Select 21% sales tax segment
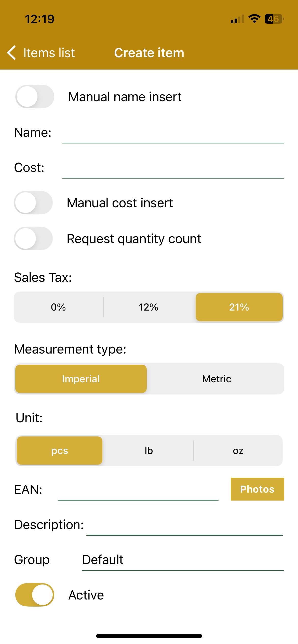Image resolution: width=298 pixels, height=644 pixels. 239,307
